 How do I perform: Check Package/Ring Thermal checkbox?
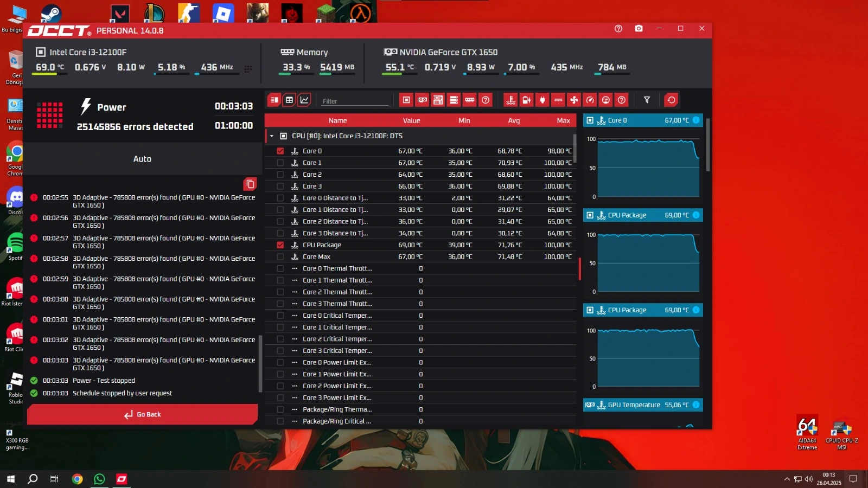coord(280,409)
